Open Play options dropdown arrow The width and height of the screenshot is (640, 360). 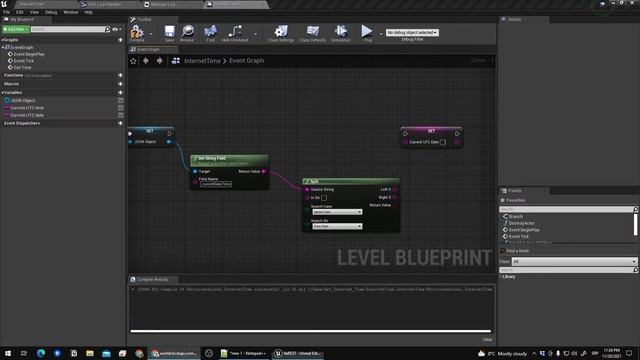pos(381,34)
